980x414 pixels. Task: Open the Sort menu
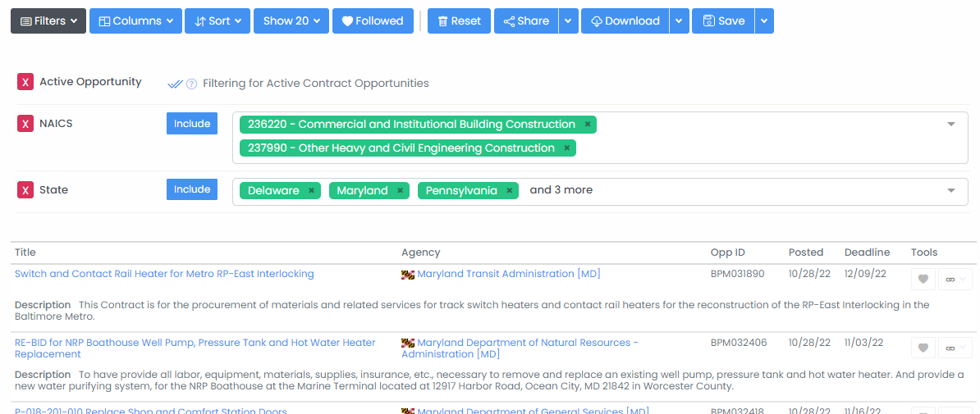pos(218,20)
